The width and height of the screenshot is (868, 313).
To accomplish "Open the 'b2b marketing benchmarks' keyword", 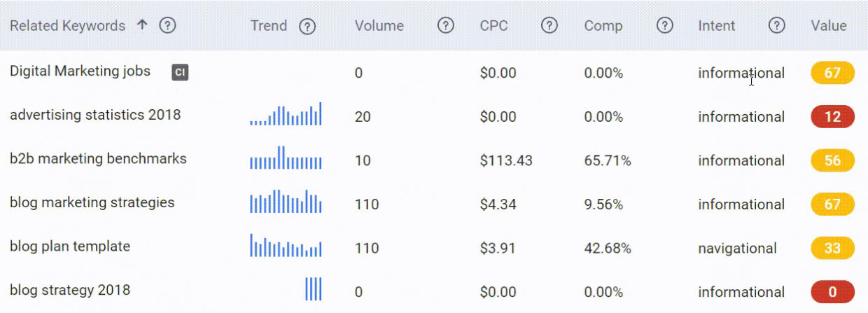I will [98, 159].
